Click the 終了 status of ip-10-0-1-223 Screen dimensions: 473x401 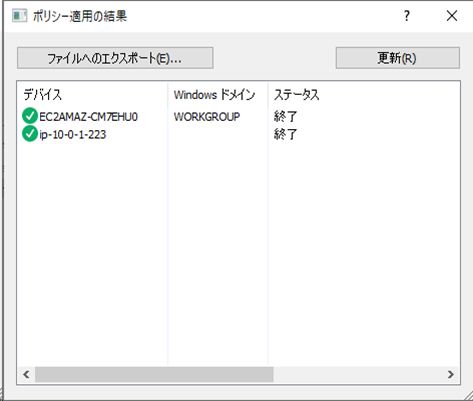click(x=285, y=134)
